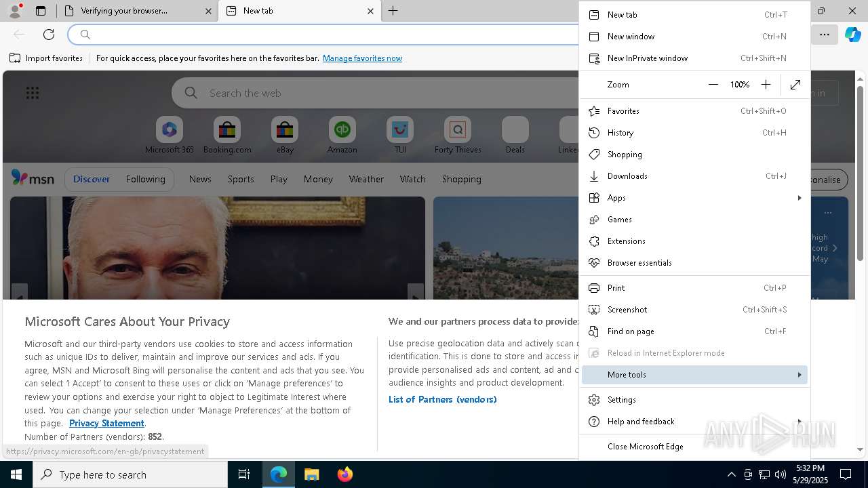Click the browser profile avatar icon
The width and height of the screenshot is (868, 488).
tap(14, 10)
